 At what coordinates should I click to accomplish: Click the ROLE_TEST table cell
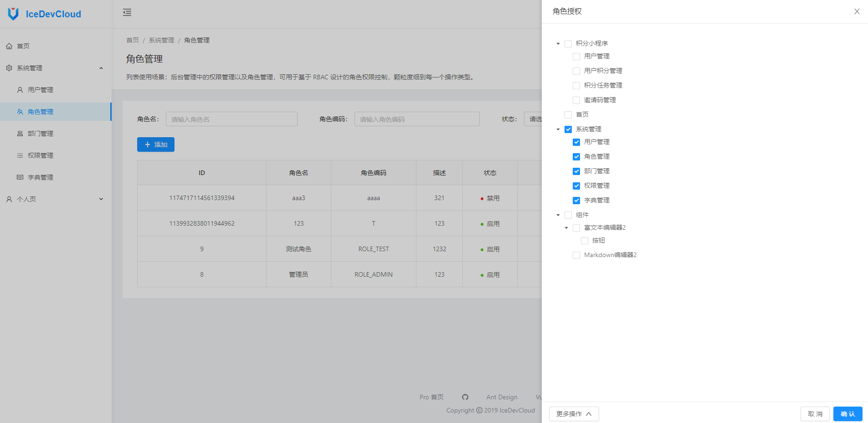tap(374, 249)
